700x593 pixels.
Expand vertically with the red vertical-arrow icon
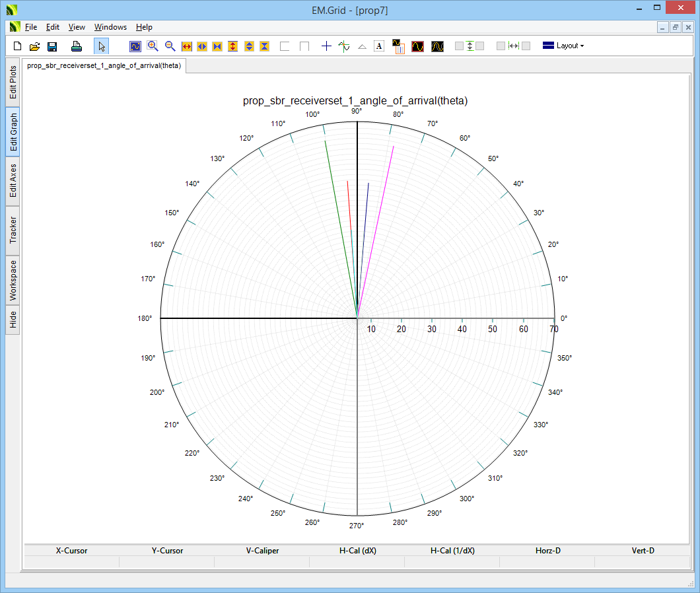tap(232, 46)
